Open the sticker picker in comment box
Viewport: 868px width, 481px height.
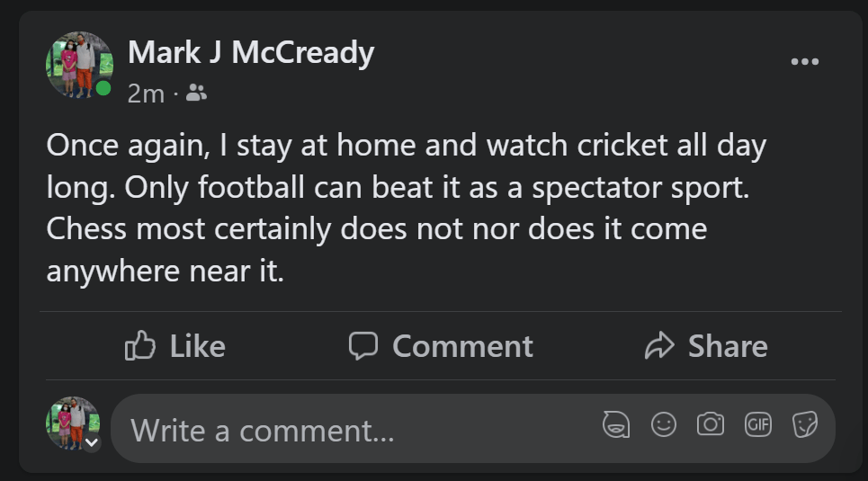[x=804, y=424]
